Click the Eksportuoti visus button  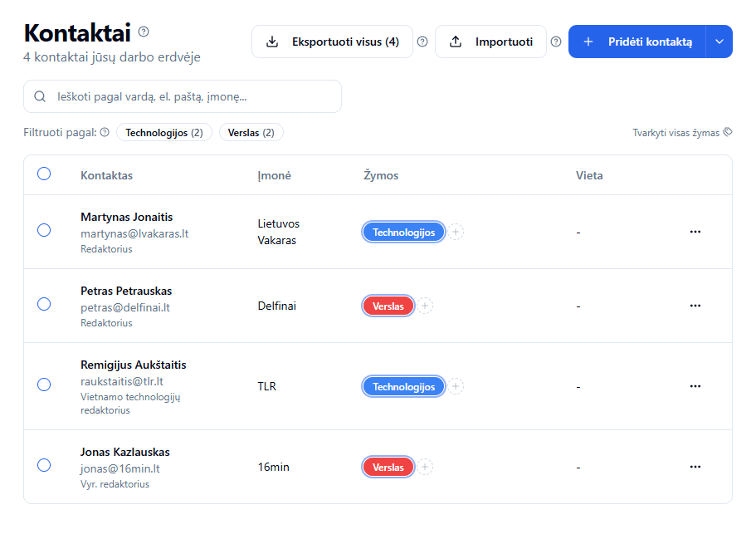(332, 42)
